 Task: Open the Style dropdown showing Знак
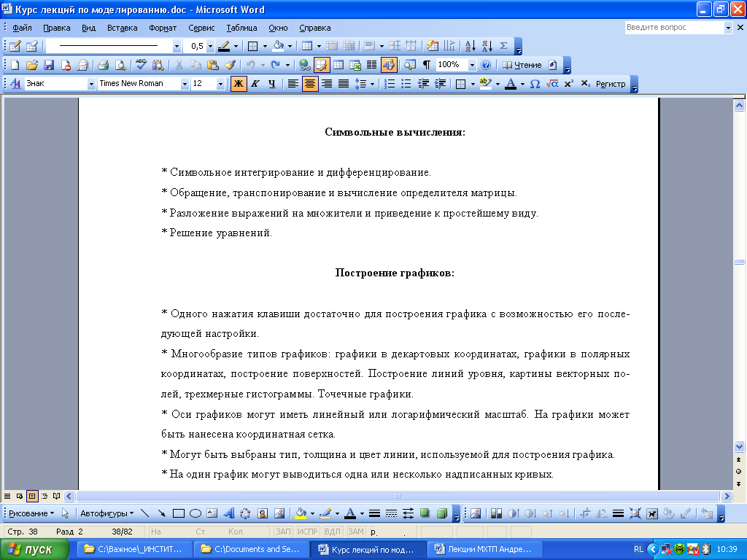[x=91, y=84]
